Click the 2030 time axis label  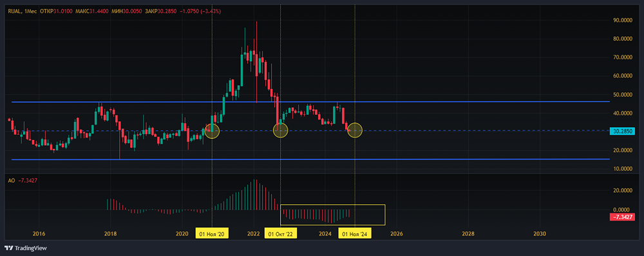point(540,234)
